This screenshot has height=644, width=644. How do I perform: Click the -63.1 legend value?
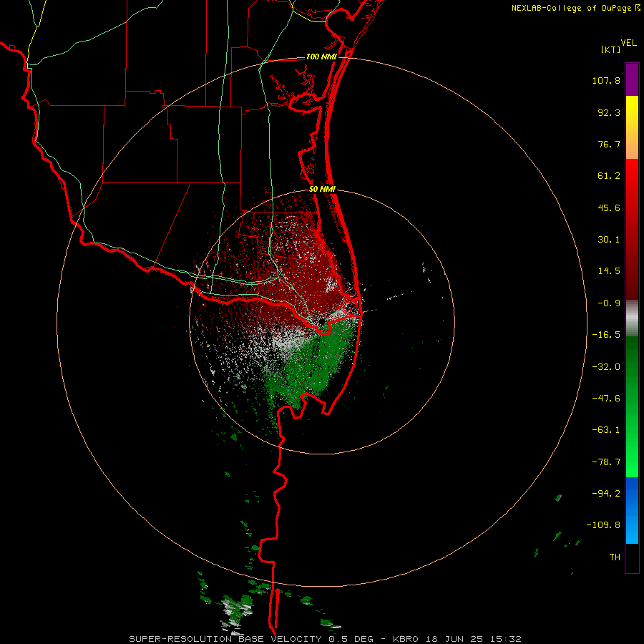pos(606,430)
